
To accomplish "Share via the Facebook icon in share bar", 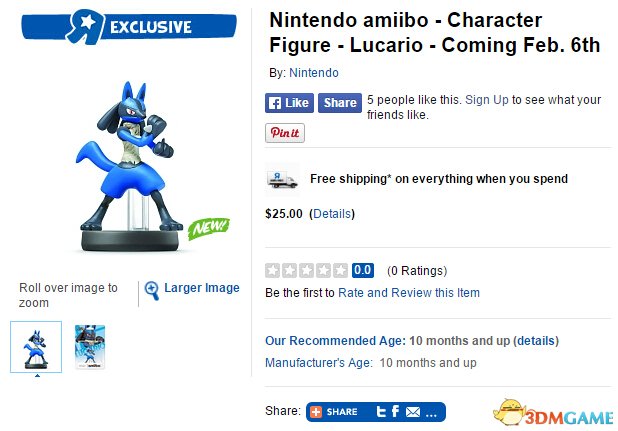I will click(x=396, y=411).
